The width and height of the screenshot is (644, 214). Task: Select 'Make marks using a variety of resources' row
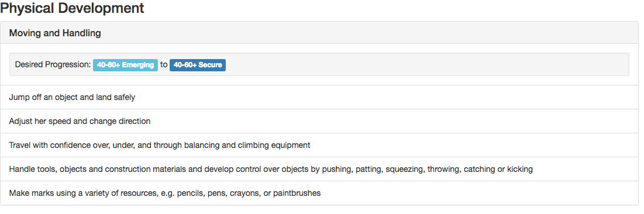319,192
